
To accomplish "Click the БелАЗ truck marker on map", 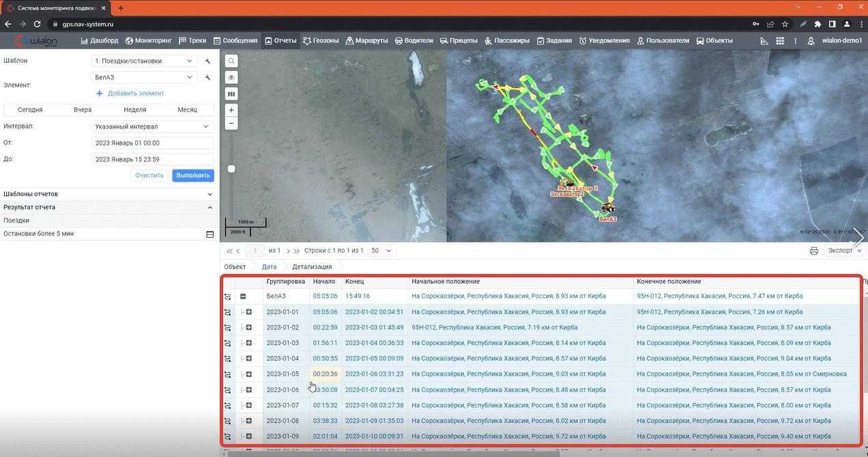I will click(608, 208).
